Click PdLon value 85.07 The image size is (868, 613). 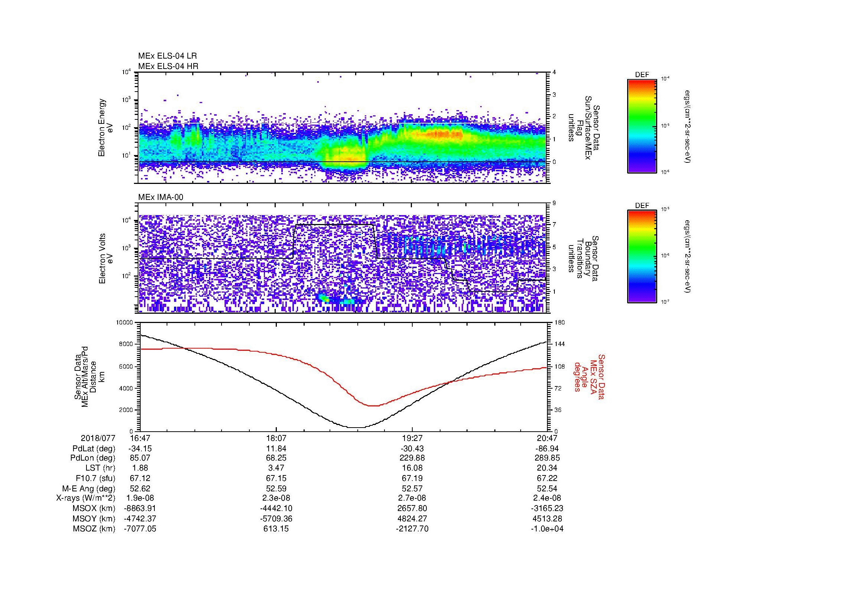pyautogui.click(x=140, y=458)
